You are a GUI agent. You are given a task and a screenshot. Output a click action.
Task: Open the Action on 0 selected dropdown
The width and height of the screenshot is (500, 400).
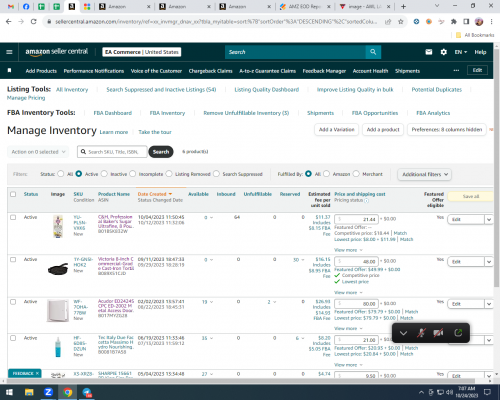[x=38, y=152]
